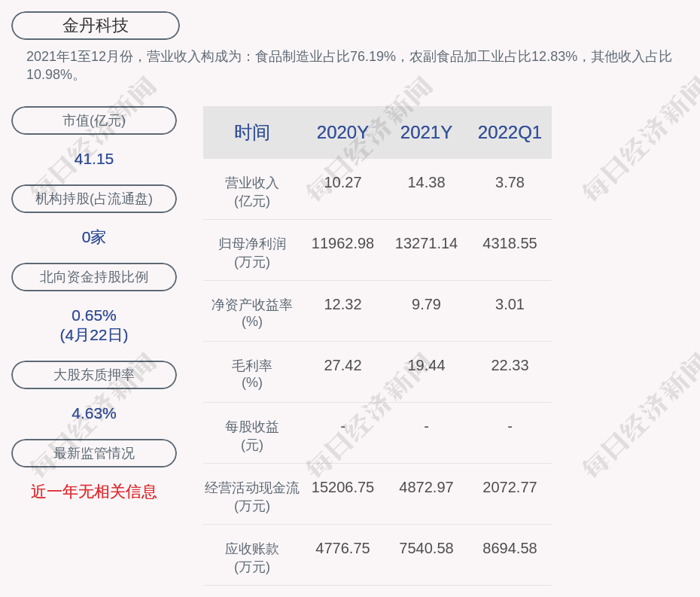This screenshot has width=700, height=597.
Task: Click the 金丹科技 company name pill
Action: pos(96,26)
